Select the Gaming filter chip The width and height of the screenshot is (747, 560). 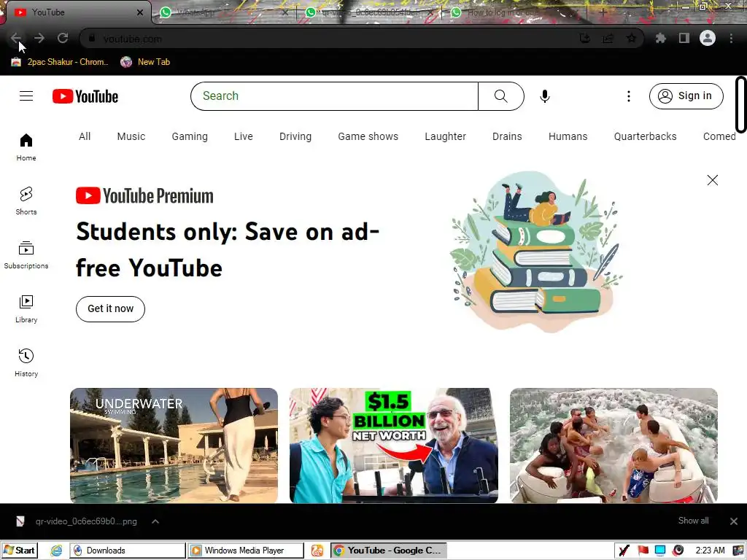(x=190, y=136)
